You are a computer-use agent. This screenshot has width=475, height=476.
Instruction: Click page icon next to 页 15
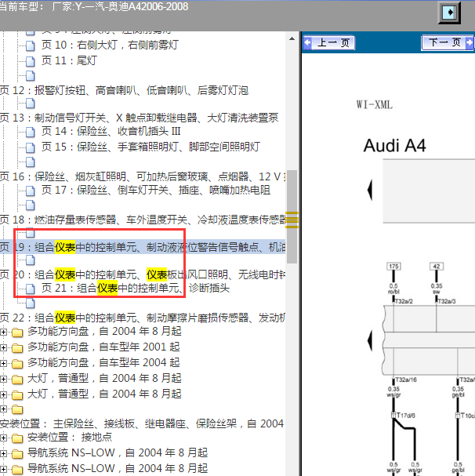[x=30, y=148]
